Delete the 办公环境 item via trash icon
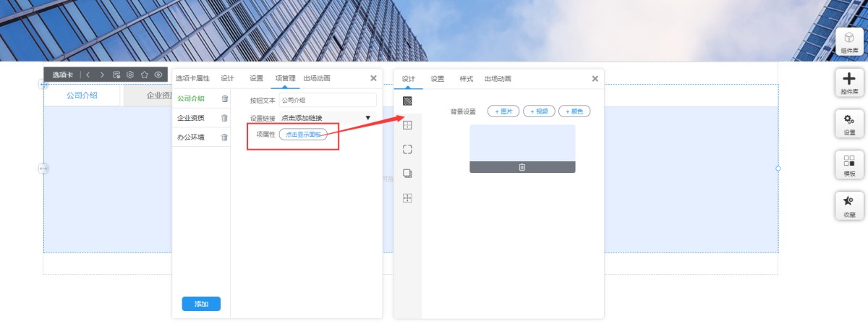 click(x=224, y=137)
